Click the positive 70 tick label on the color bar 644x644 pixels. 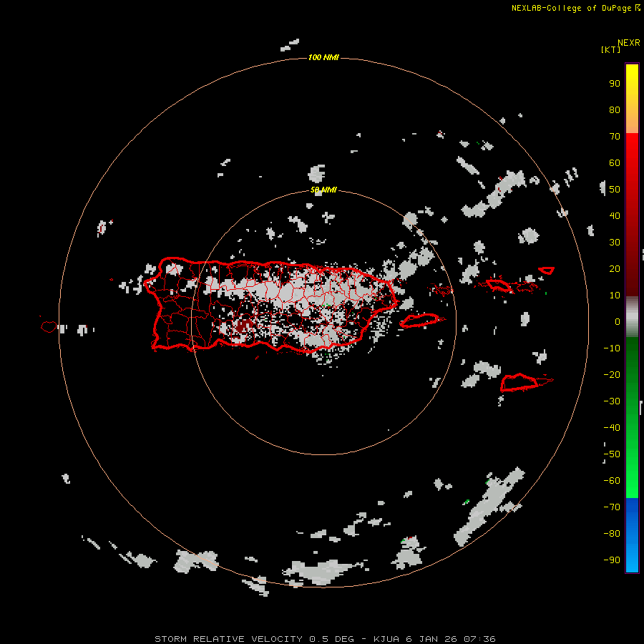(x=615, y=137)
